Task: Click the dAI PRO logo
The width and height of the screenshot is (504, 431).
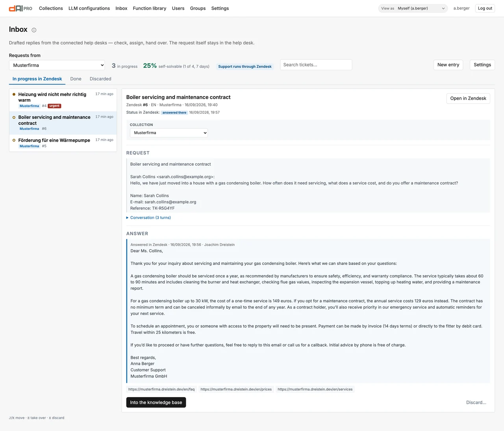Action: pyautogui.click(x=20, y=8)
